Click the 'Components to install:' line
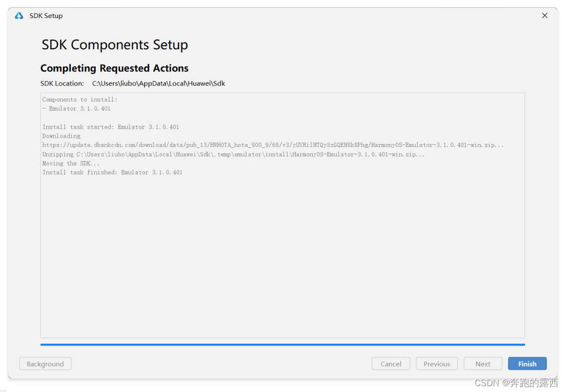The height and width of the screenshot is (392, 566). point(80,100)
